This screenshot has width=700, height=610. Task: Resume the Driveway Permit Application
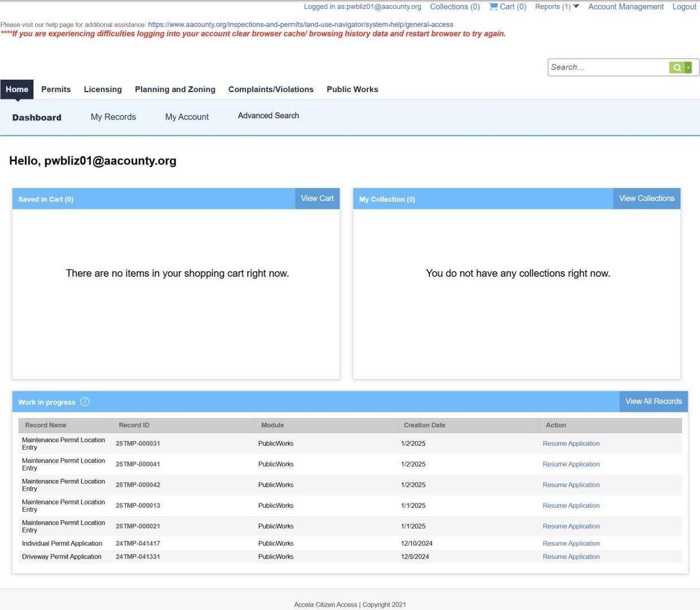point(571,556)
